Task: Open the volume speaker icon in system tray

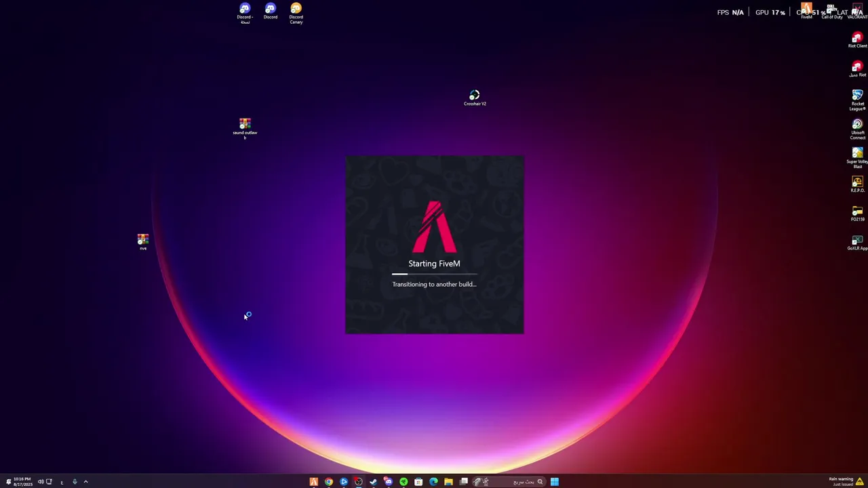Action: 40,482
